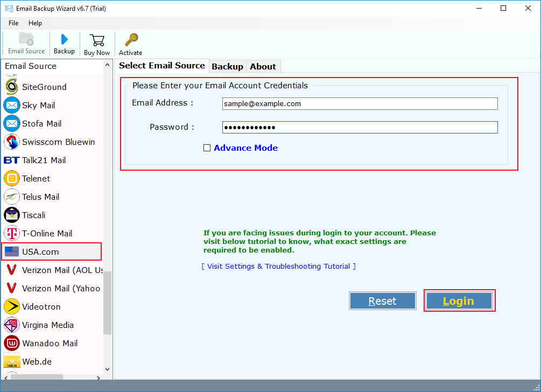Choose the Virgina Media icon
The width and height of the screenshot is (541, 392).
coord(12,325)
